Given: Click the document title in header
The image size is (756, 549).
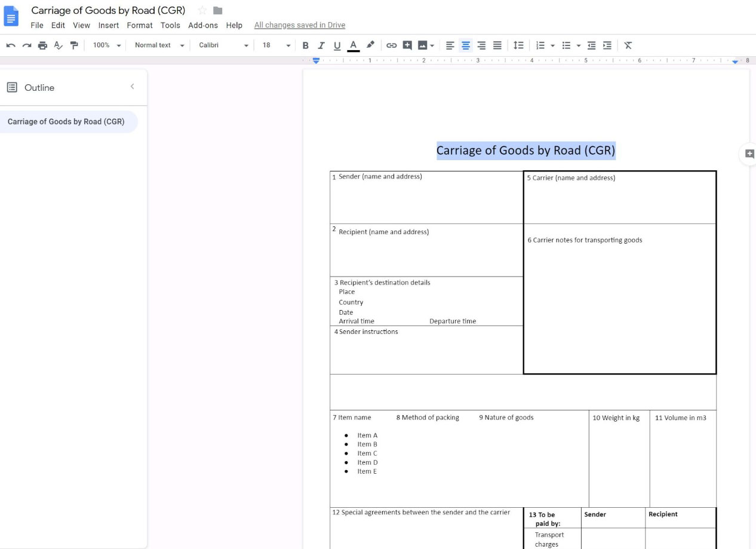Looking at the screenshot, I should coord(108,10).
